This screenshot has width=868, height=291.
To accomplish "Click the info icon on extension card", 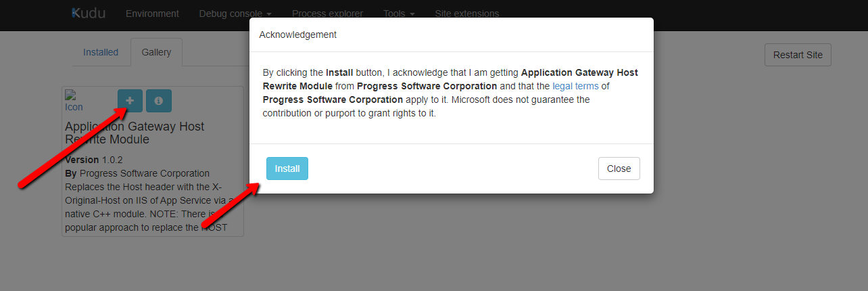I will point(159,101).
